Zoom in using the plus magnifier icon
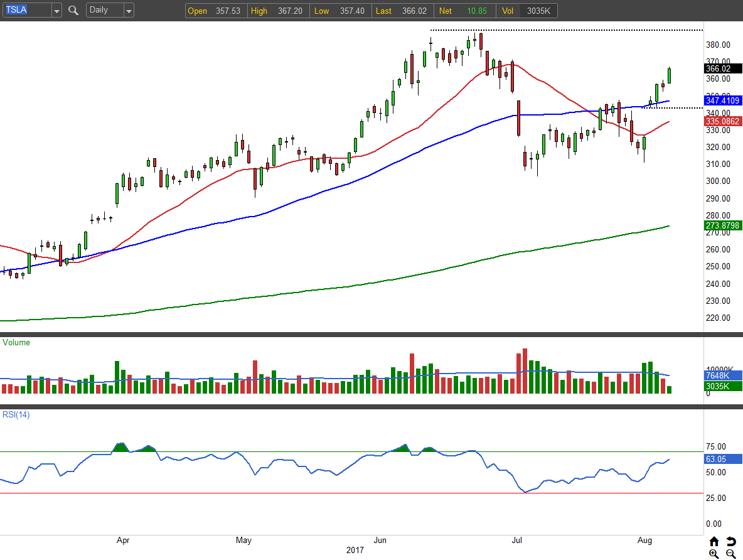 pos(714,554)
